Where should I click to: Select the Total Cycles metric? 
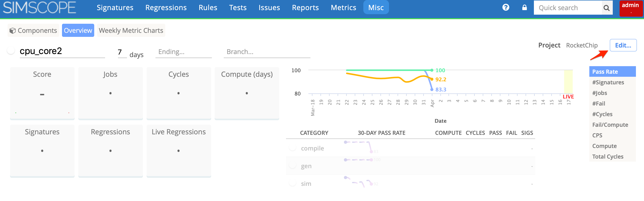pyautogui.click(x=613, y=157)
